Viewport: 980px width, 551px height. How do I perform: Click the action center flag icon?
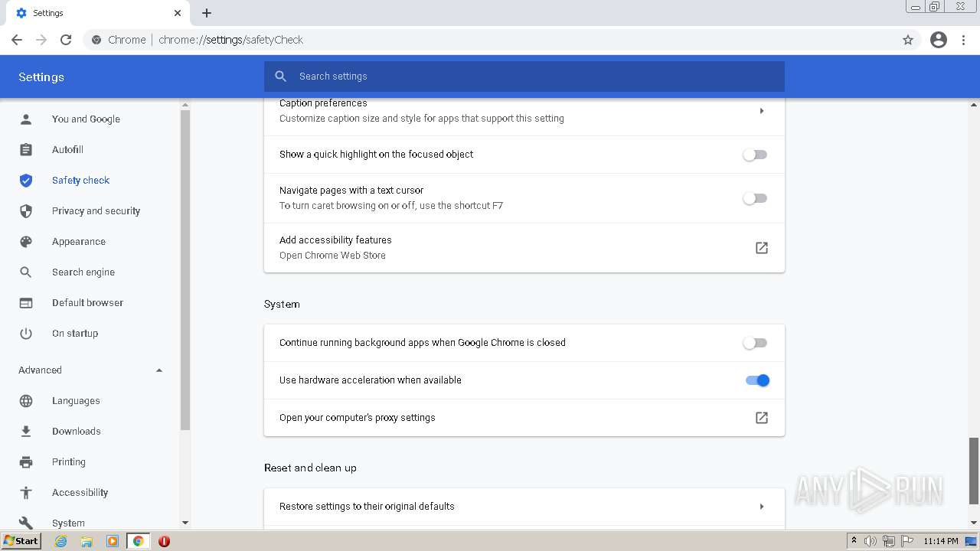tap(907, 541)
